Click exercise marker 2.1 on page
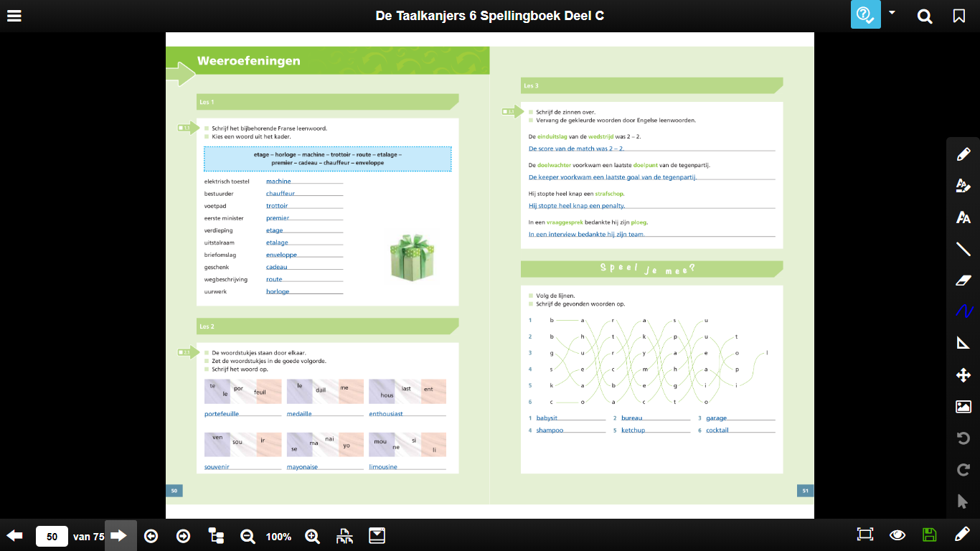Viewport: 980px width, 551px height. (188, 352)
